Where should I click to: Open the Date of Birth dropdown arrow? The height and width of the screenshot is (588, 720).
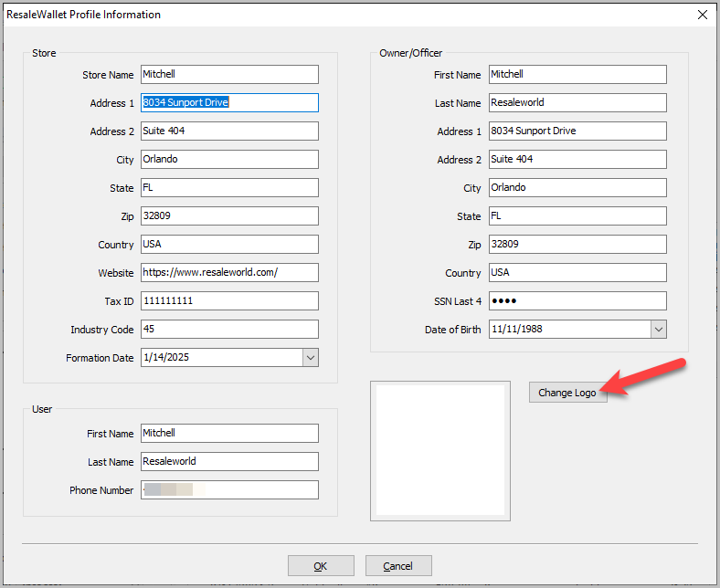tap(659, 329)
